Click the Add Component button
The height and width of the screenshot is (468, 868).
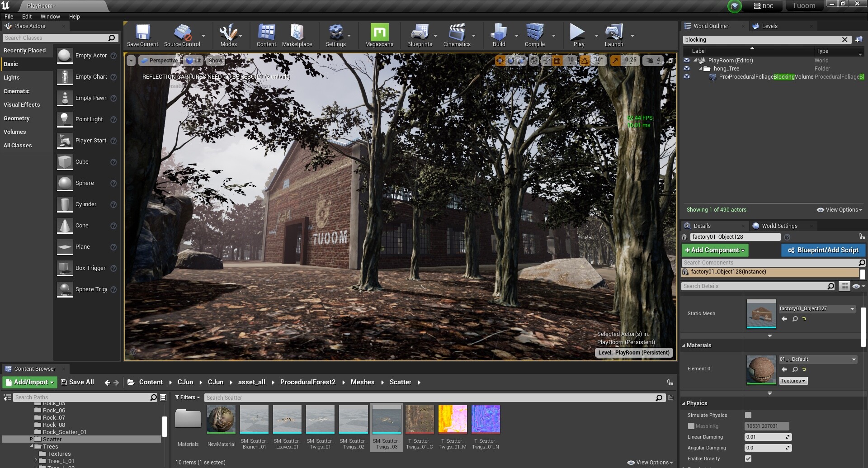(x=714, y=250)
